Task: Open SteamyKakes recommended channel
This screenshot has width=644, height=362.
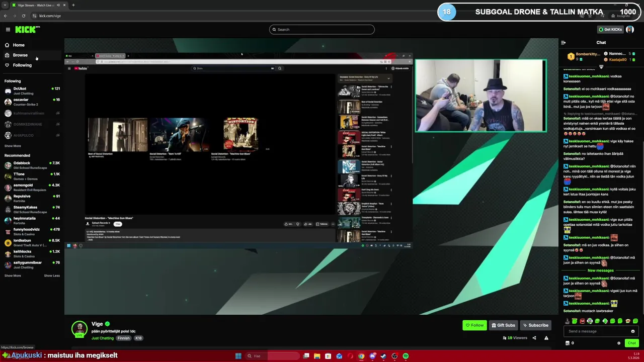Action: (x=32, y=210)
